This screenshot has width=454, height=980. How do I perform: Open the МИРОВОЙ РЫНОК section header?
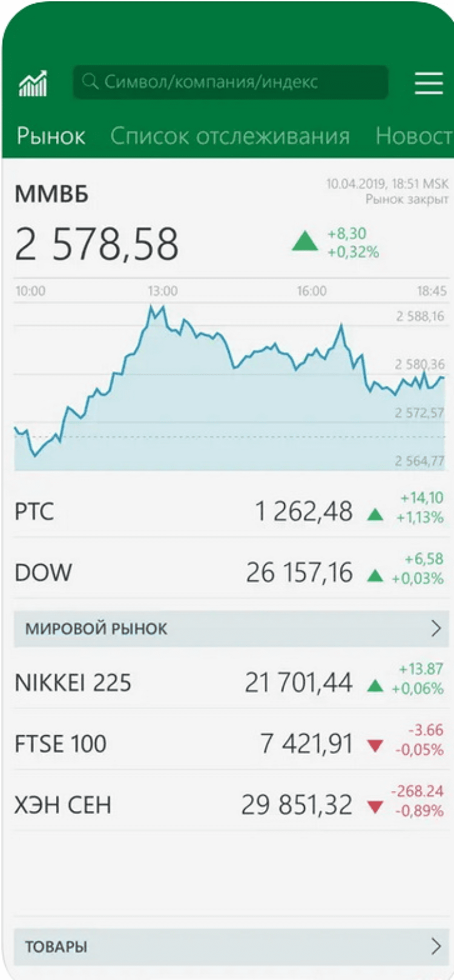point(97,629)
